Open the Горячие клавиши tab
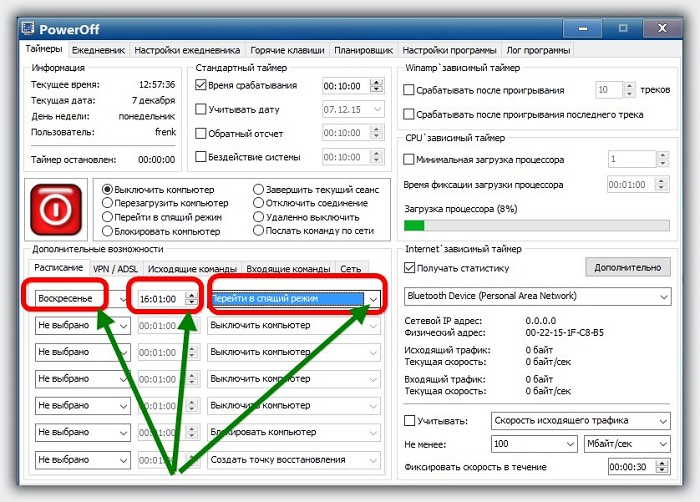Screen dimensions: 700x502 [x=287, y=50]
